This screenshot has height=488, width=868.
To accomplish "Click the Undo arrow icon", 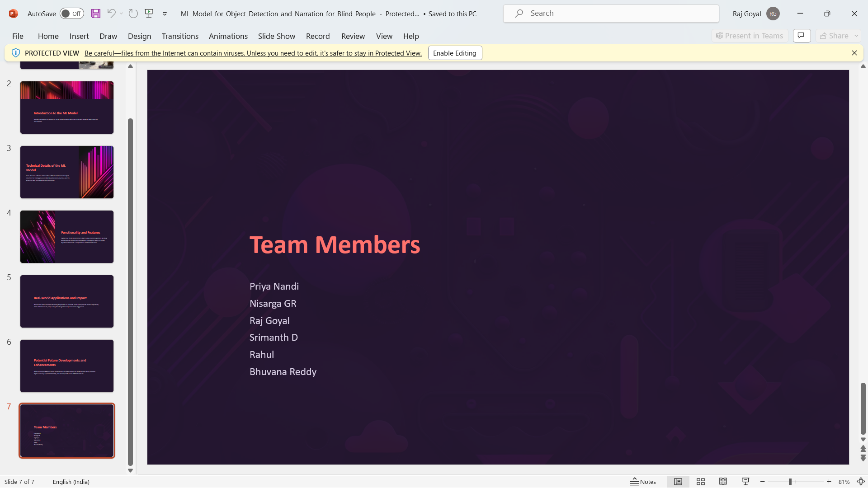I will pyautogui.click(x=111, y=14).
